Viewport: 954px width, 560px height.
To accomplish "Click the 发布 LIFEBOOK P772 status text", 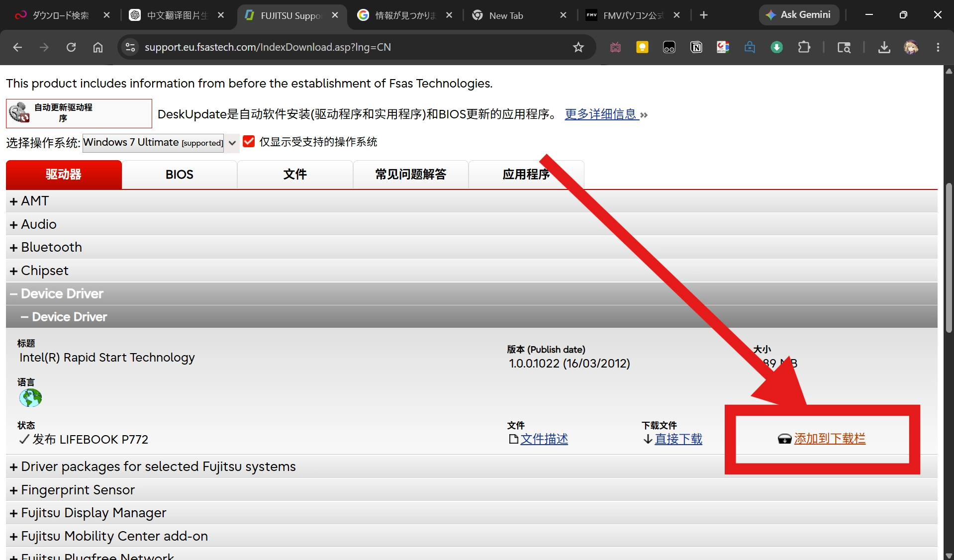I will tap(90, 440).
